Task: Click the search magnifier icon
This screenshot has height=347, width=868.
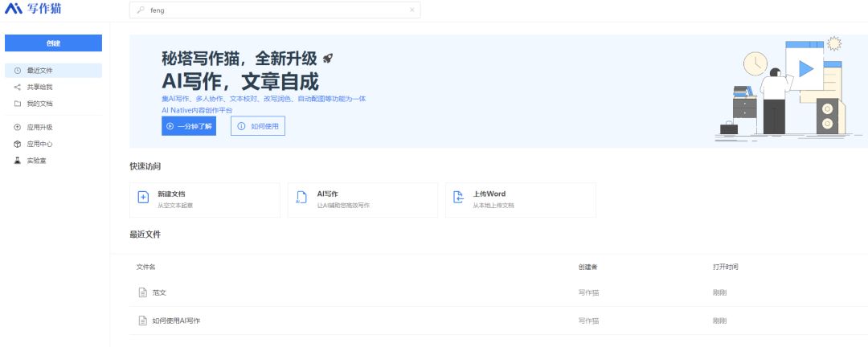Action: coord(141,10)
